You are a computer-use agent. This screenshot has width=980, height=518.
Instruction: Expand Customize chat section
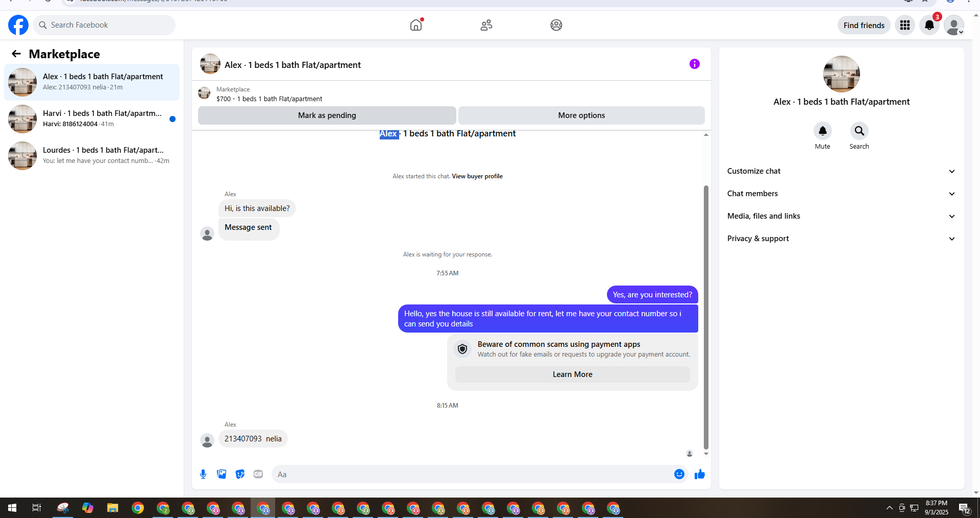pyautogui.click(x=841, y=171)
